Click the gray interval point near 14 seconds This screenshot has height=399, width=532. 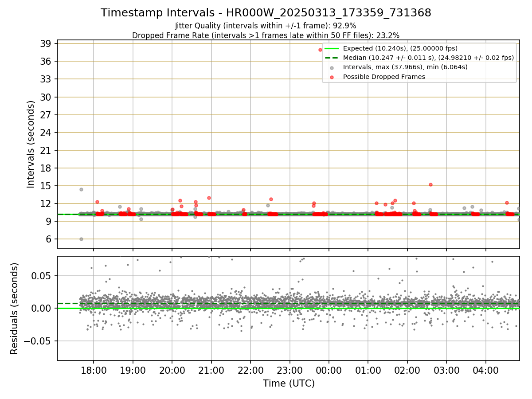pyautogui.click(x=81, y=189)
